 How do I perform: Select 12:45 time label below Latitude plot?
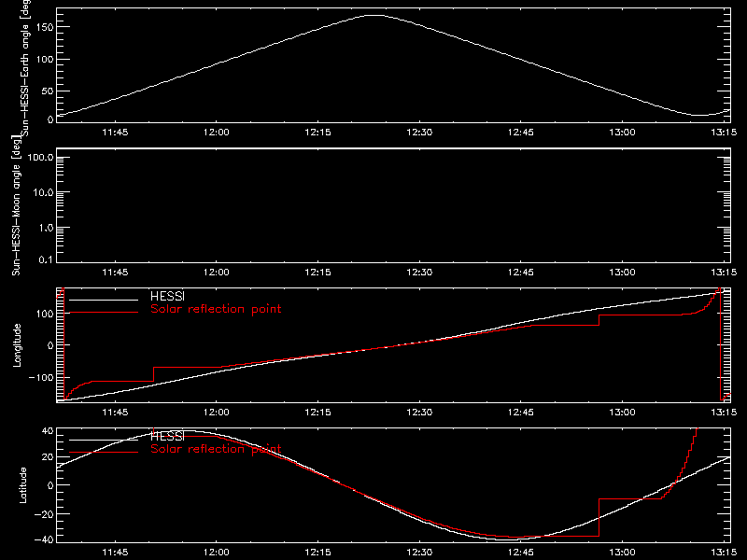[x=521, y=553]
